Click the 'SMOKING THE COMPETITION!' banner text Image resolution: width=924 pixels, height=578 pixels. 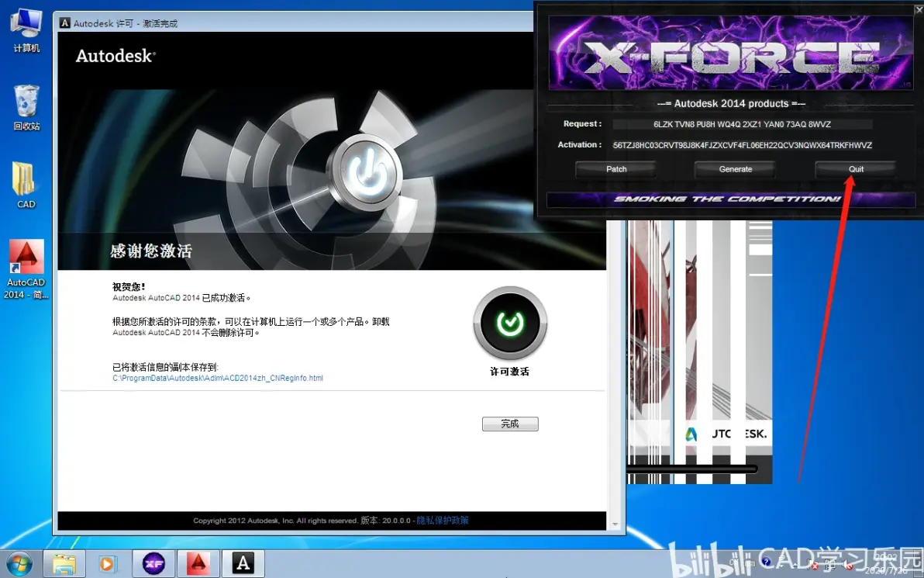coord(727,199)
